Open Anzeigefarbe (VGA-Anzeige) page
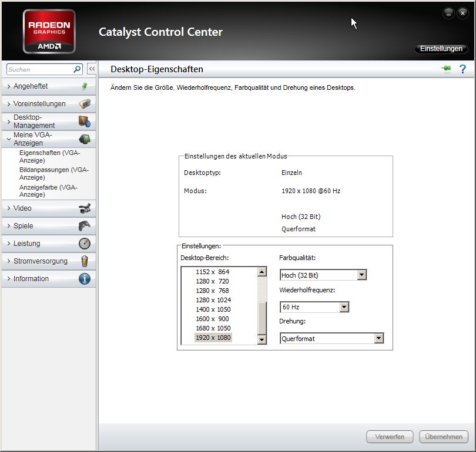Viewport: 476px width, 452px height. 48,191
